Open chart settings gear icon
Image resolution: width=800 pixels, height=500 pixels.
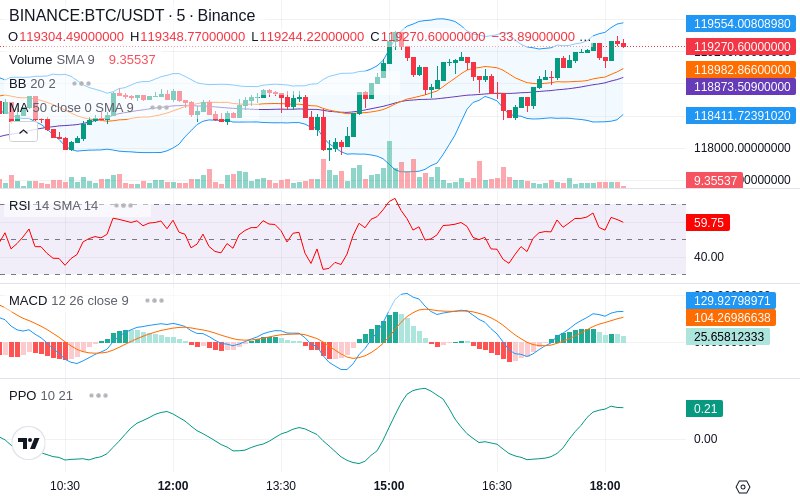pyautogui.click(x=742, y=486)
